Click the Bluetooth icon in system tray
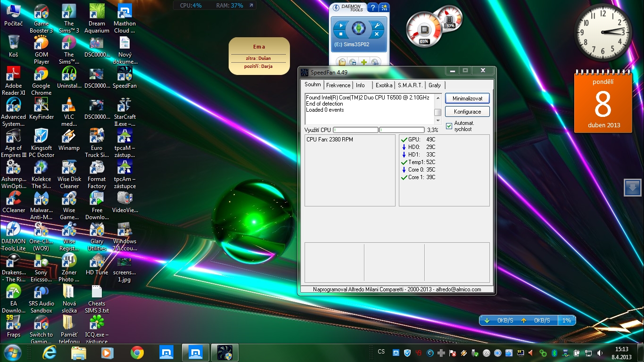644x362 pixels. [554, 353]
